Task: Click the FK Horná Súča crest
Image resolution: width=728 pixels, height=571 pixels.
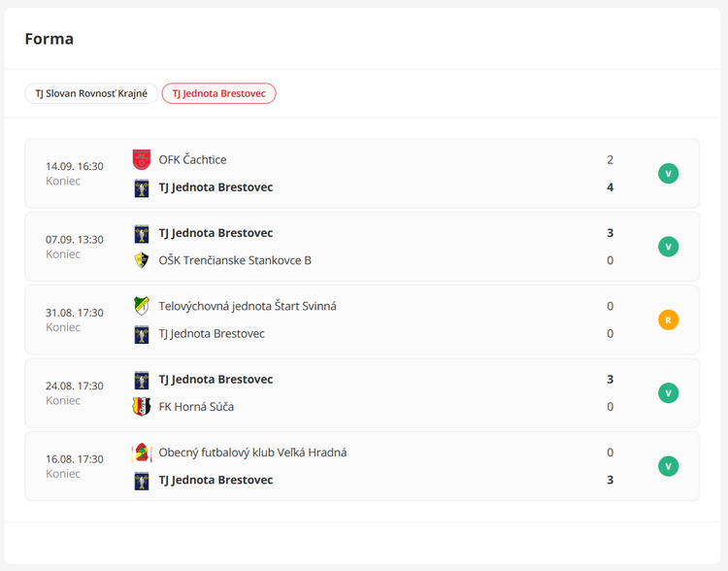Action: [x=142, y=407]
